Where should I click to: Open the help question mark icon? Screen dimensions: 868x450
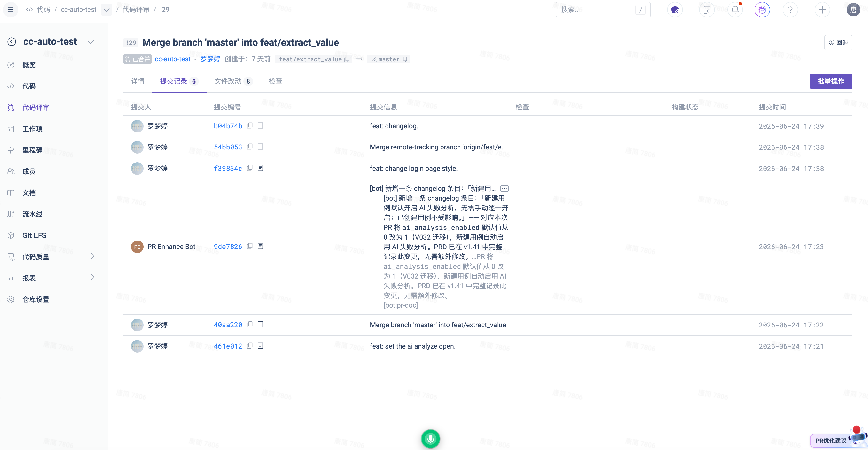point(790,10)
